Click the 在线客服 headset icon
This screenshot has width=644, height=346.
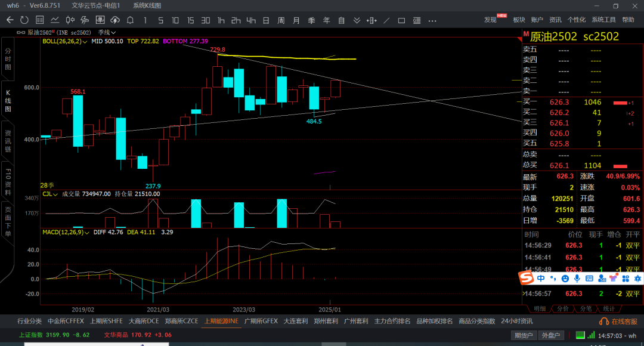(604, 322)
